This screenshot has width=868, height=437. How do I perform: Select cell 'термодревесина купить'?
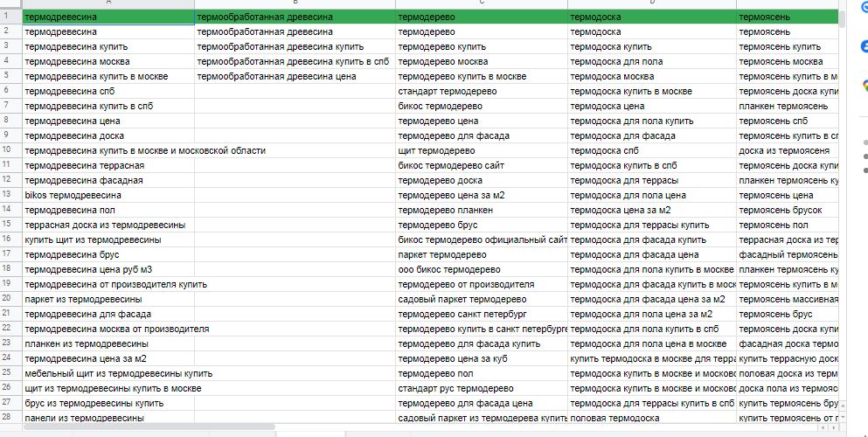[108, 47]
